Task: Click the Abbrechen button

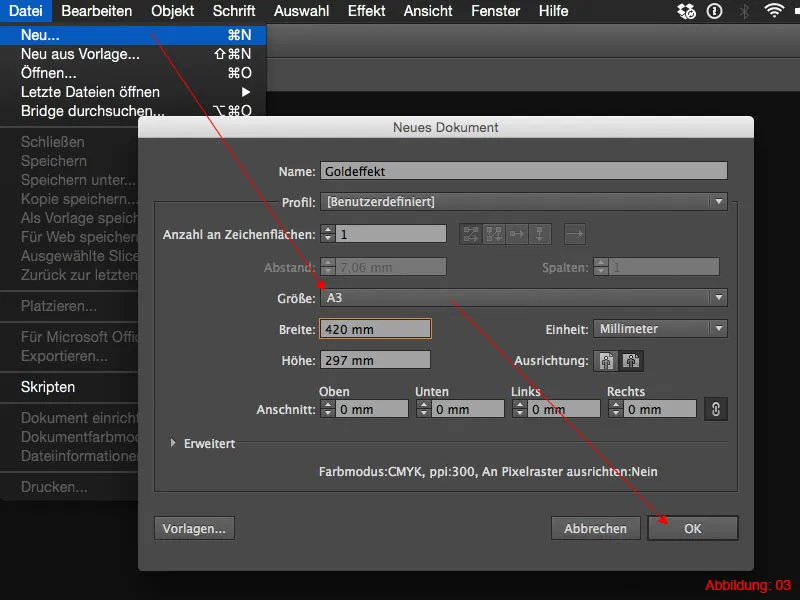Action: coord(595,528)
